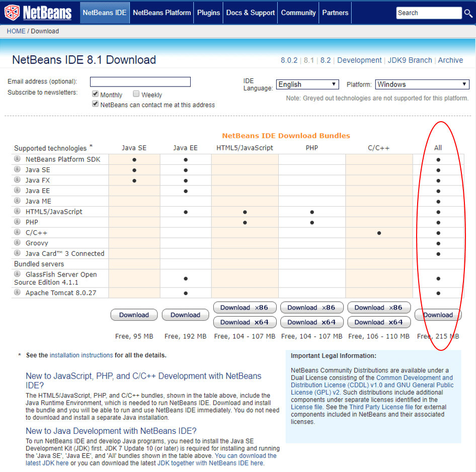Click info icon beside Java FX
Image resolution: width=476 pixels, height=472 pixels.
pyautogui.click(x=18, y=180)
